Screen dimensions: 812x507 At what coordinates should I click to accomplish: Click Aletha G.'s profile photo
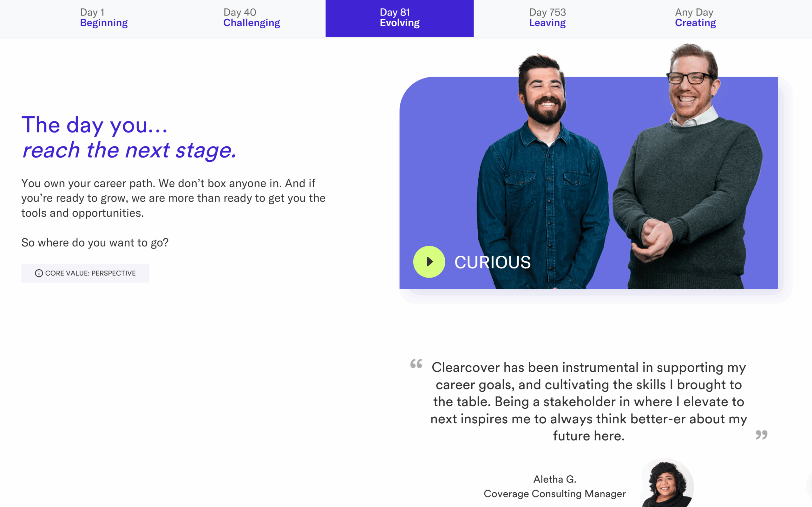coord(667,483)
